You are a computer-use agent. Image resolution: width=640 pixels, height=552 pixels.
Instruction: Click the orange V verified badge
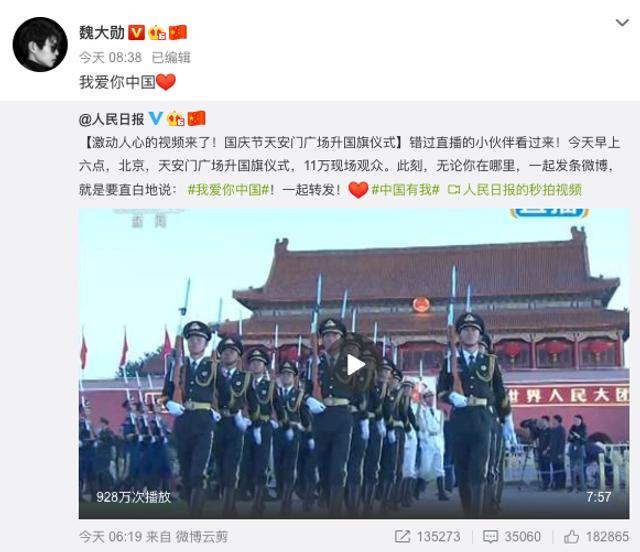[x=136, y=33]
